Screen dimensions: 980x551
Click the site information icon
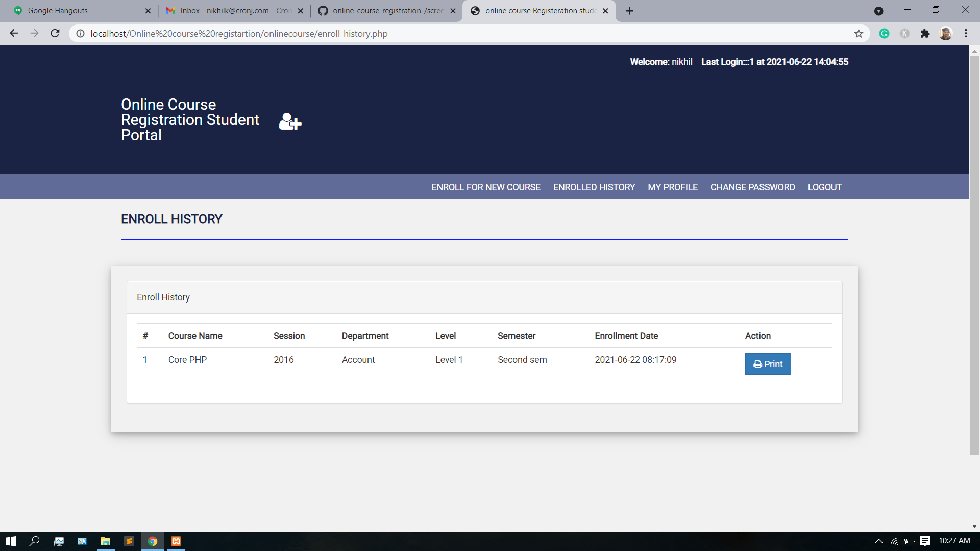[x=80, y=34]
